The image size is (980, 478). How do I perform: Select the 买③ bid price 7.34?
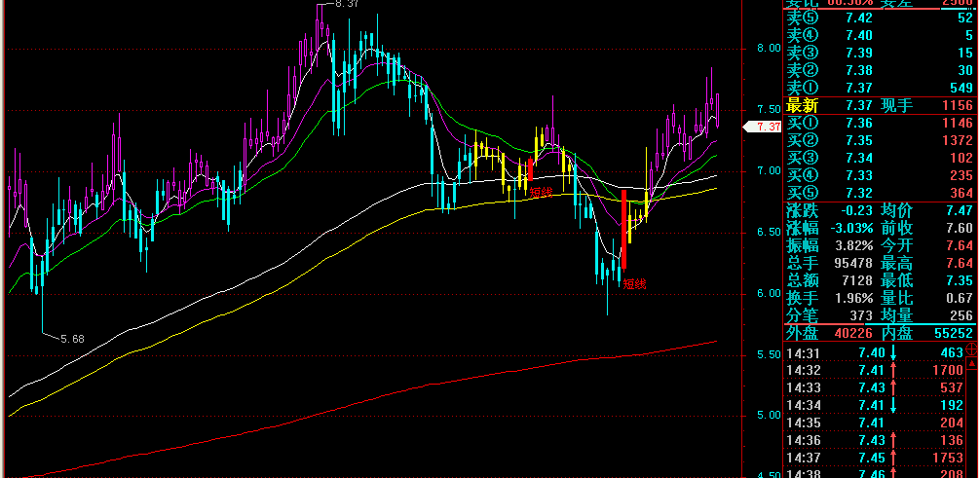click(859, 158)
